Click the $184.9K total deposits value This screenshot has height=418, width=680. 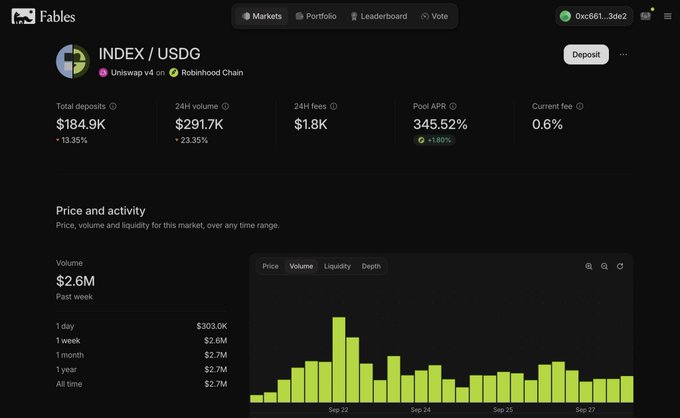[x=81, y=124]
